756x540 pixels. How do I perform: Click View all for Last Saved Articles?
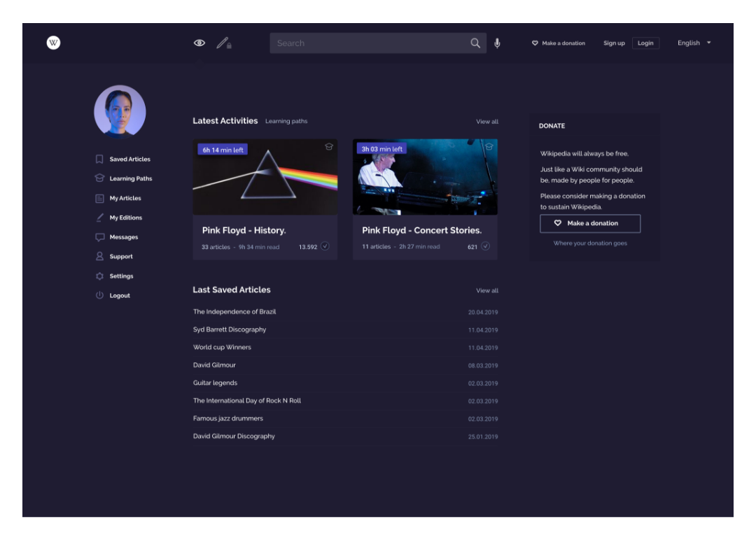[x=487, y=290]
